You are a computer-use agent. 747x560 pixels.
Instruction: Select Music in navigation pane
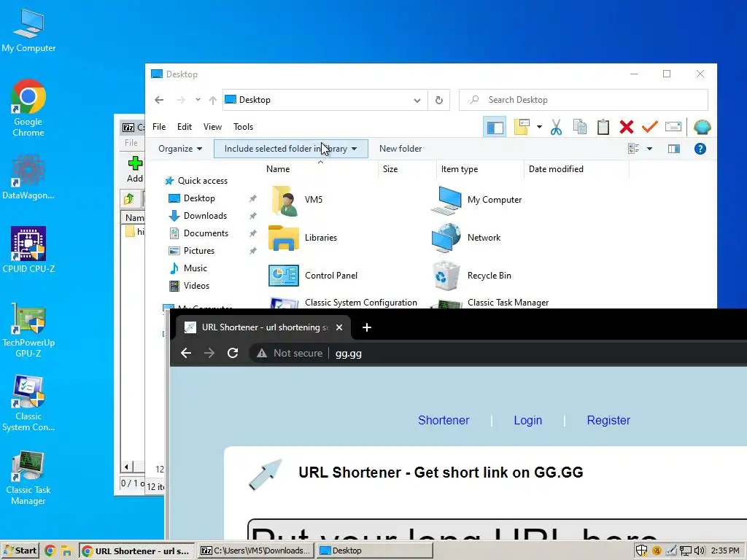[x=196, y=268]
